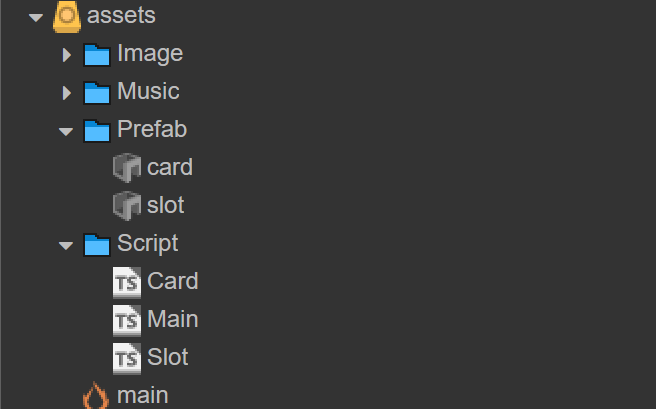Click the main scene flame icon

[96, 396]
